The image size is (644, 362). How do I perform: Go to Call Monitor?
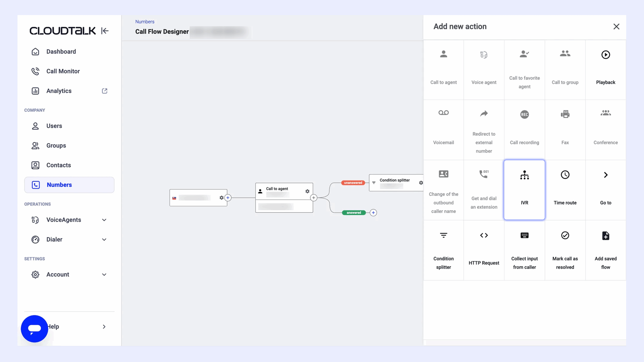[63, 71]
